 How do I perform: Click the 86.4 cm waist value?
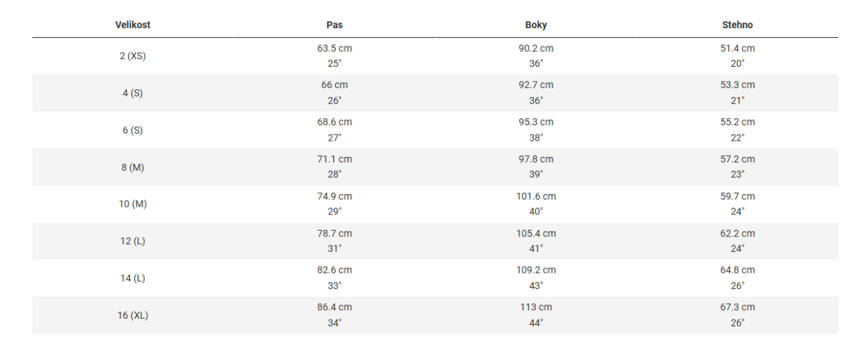pos(334,307)
